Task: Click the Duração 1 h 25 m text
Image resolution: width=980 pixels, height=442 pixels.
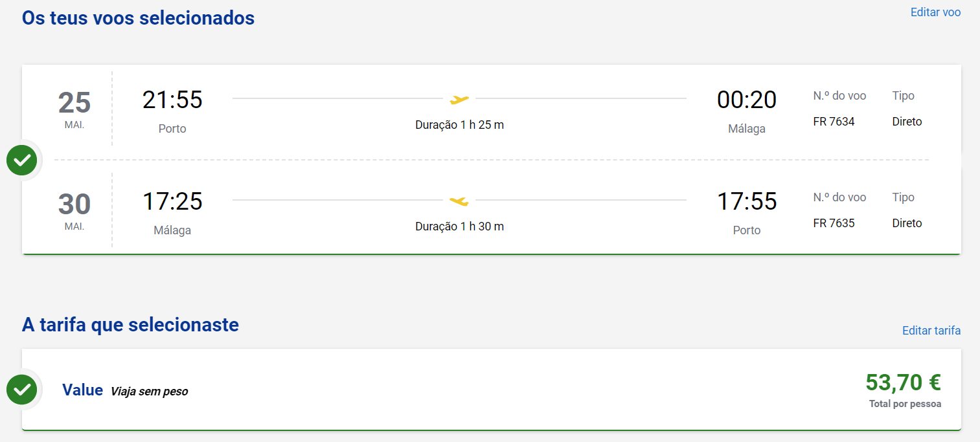Action: (459, 125)
